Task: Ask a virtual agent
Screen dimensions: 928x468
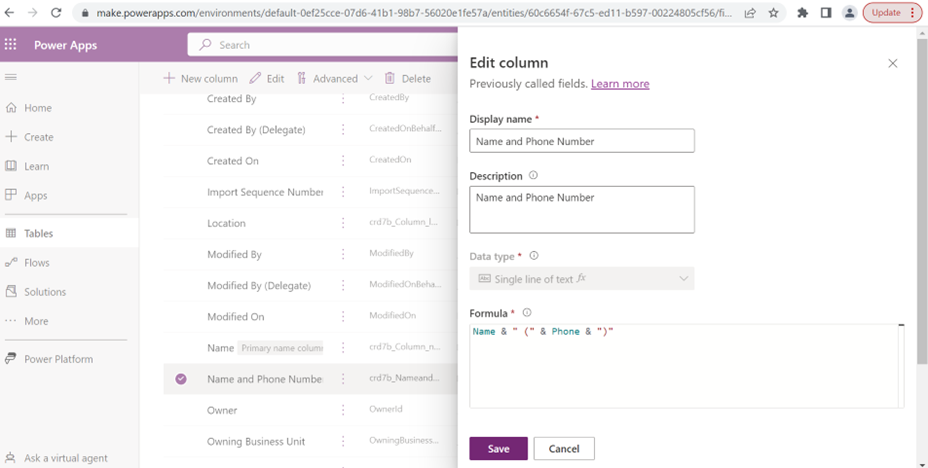Action: click(56, 458)
